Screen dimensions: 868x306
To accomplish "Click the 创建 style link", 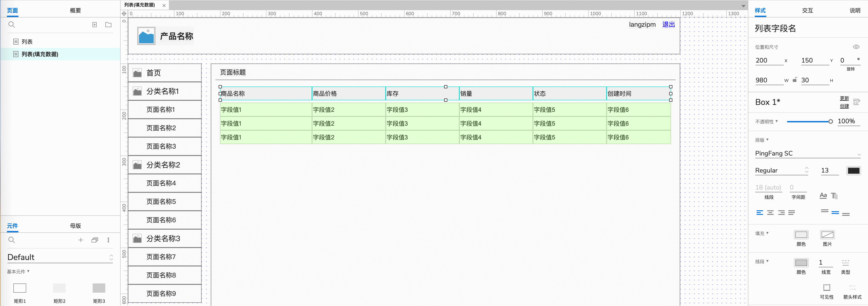I will 845,106.
